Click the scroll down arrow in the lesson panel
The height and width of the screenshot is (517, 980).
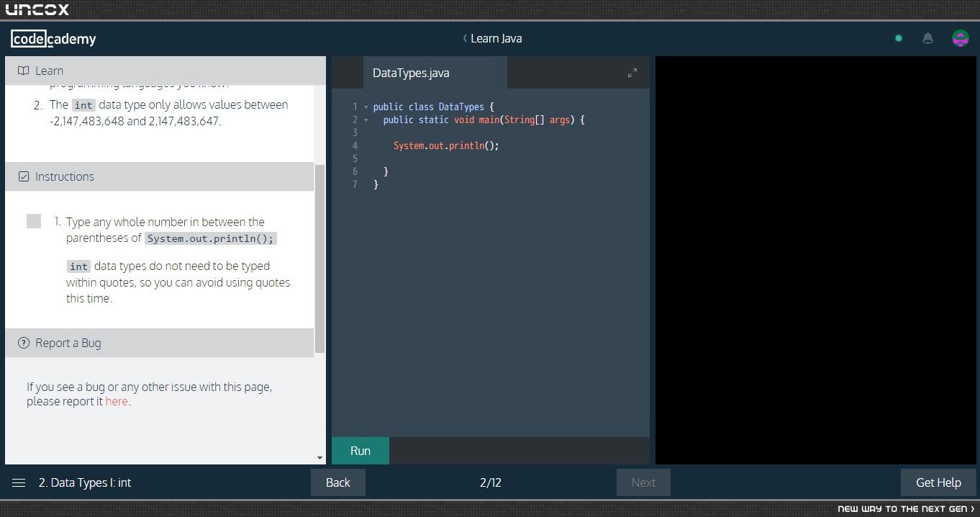tap(320, 458)
